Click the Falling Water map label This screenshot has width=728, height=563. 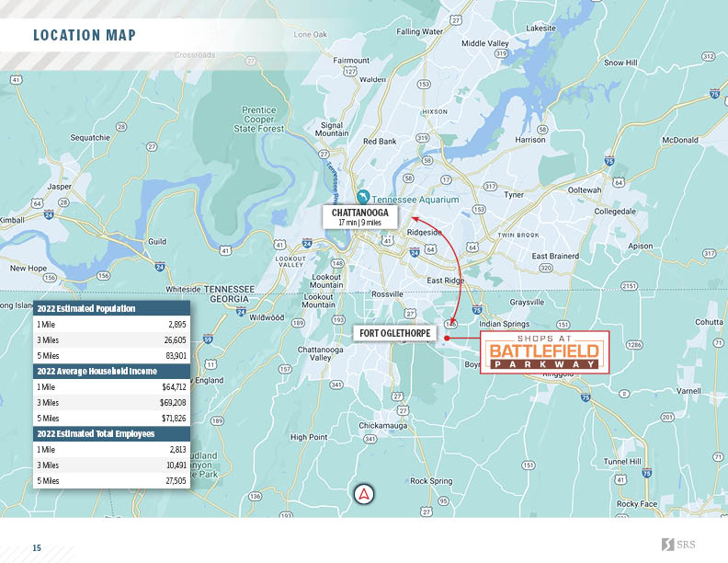point(420,31)
